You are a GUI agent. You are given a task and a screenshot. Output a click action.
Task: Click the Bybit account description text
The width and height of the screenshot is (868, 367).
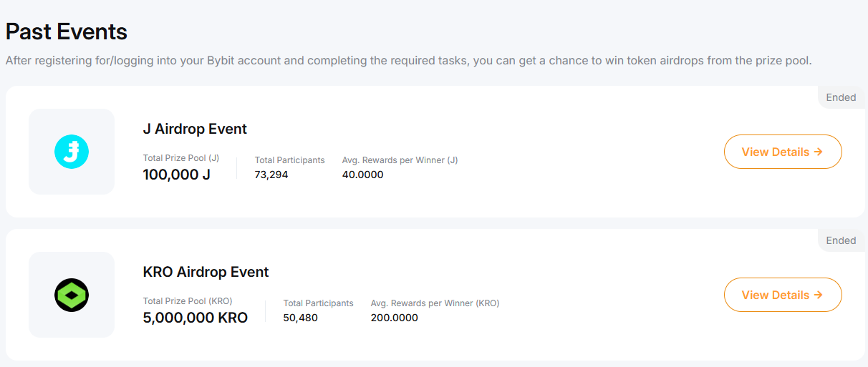(408, 61)
